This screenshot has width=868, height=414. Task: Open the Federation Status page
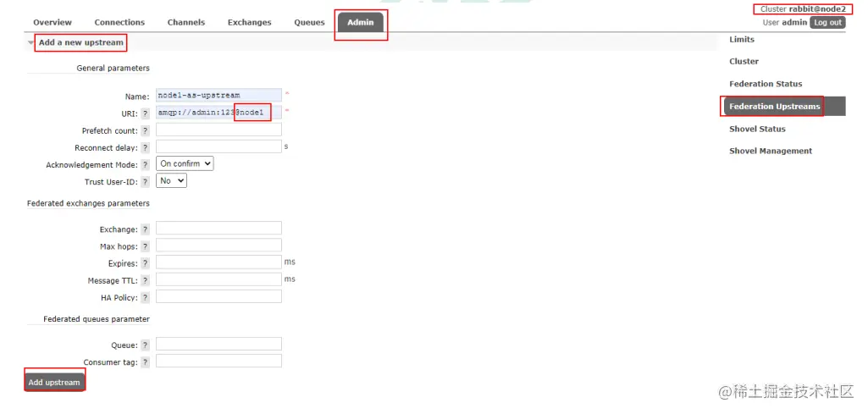[766, 84]
